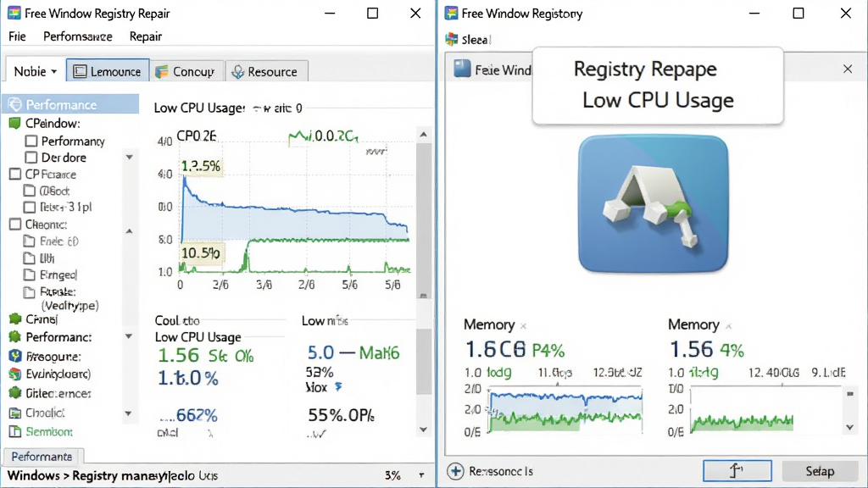This screenshot has height=488, width=868.
Task: Click the Concup tab folder icon
Action: pyautogui.click(x=162, y=72)
